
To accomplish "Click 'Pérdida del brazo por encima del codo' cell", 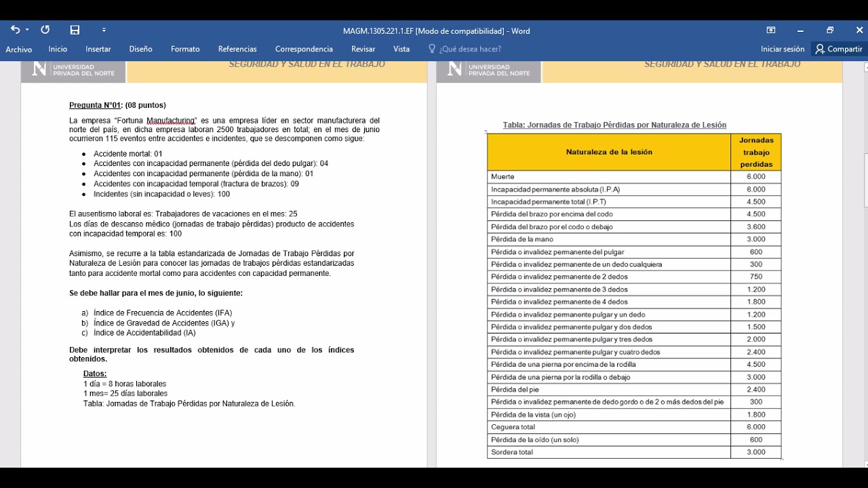I will tap(609, 214).
